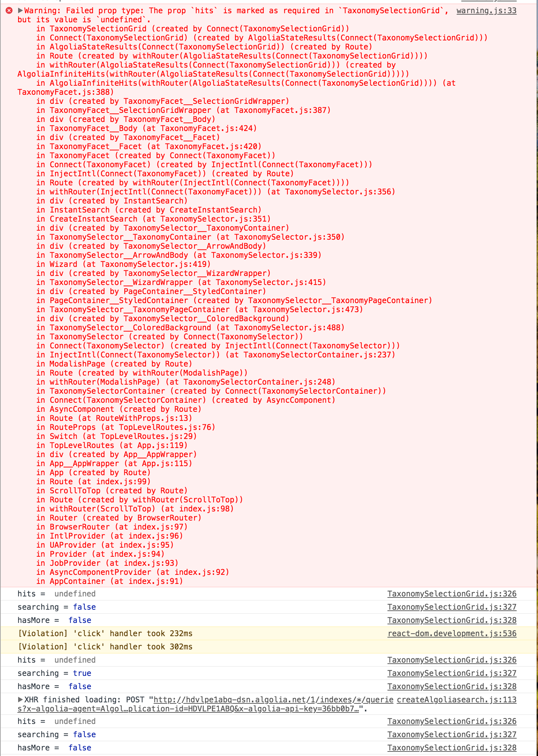Click the 'in Route (at RouteWithProps.js:13)' line
Screen dimensions: 538x756
point(114,418)
